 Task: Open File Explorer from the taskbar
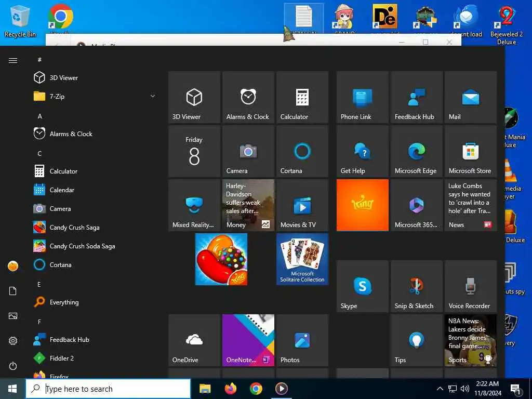205,389
